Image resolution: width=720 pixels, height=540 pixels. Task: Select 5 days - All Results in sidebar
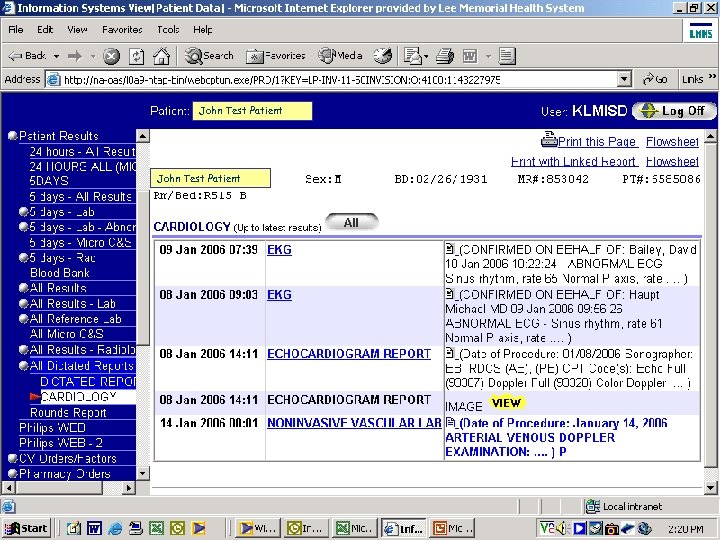(81, 197)
